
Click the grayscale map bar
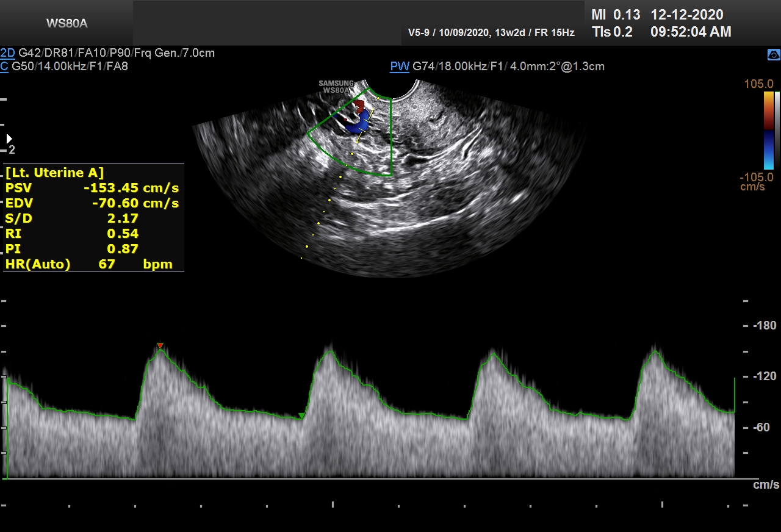point(777,130)
